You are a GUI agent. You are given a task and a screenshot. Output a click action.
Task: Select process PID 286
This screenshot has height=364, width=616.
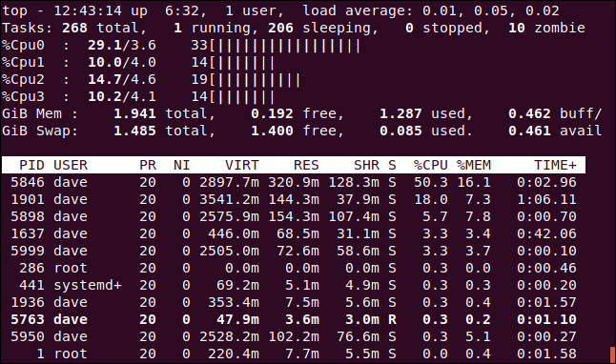294,268
